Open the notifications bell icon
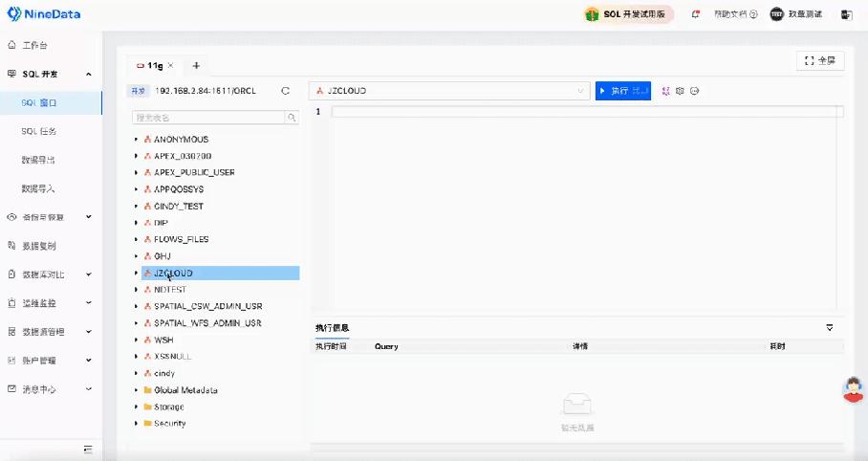 coord(695,14)
